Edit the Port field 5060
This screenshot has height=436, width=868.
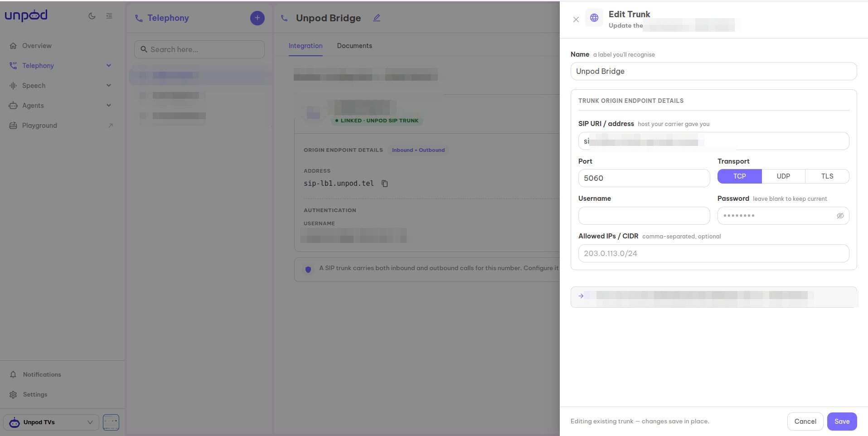click(x=644, y=178)
